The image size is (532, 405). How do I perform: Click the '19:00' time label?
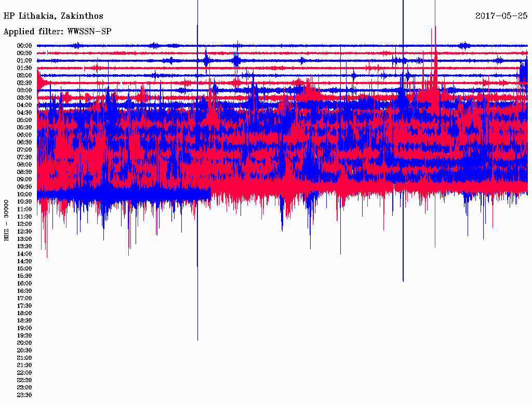click(x=24, y=328)
